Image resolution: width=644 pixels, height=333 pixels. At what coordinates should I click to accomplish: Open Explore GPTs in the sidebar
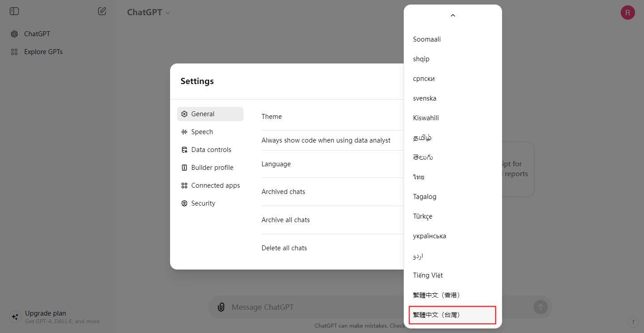[58, 52]
